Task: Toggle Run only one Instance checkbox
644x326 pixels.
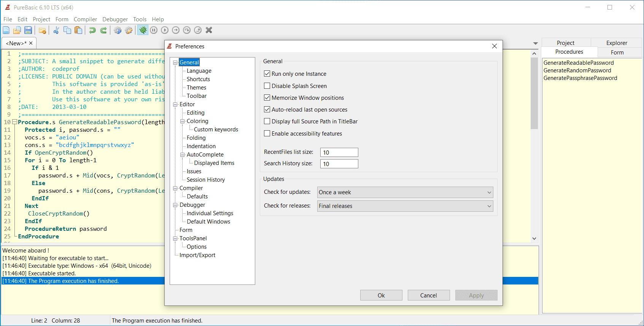Action: click(x=267, y=74)
